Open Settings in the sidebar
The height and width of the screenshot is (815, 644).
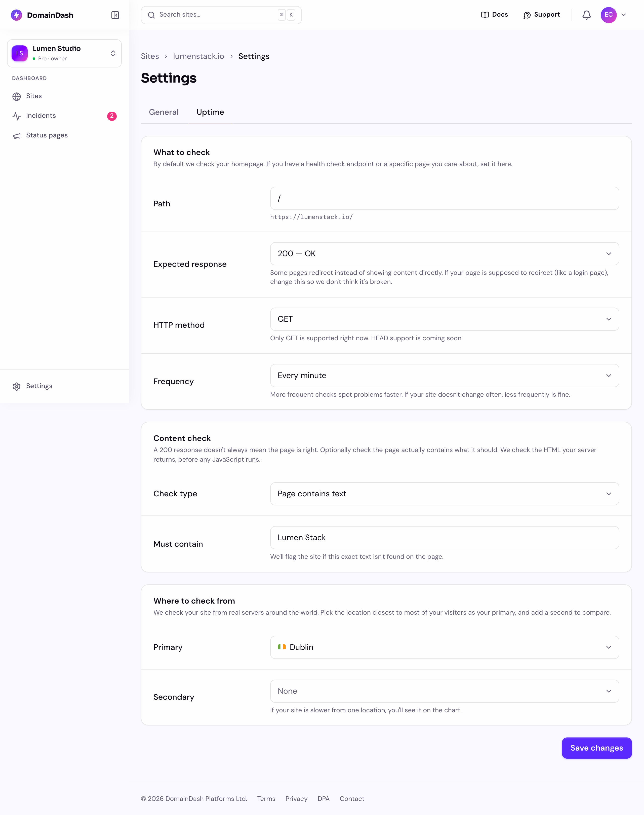64,386
